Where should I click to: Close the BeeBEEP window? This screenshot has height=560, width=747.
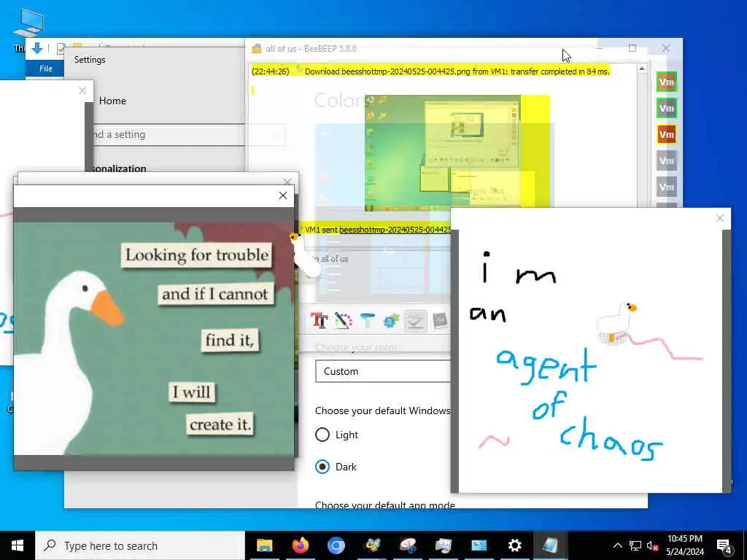[665, 48]
